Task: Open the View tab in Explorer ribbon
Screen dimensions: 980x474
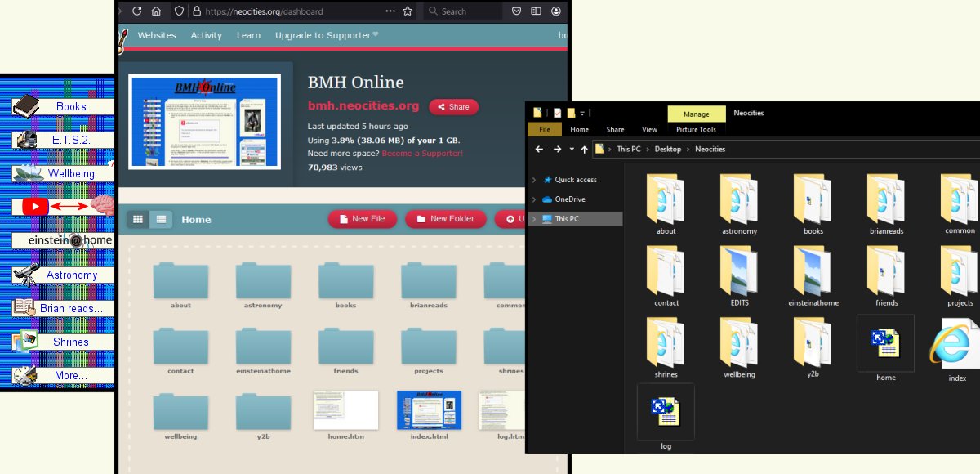Action: pos(649,129)
